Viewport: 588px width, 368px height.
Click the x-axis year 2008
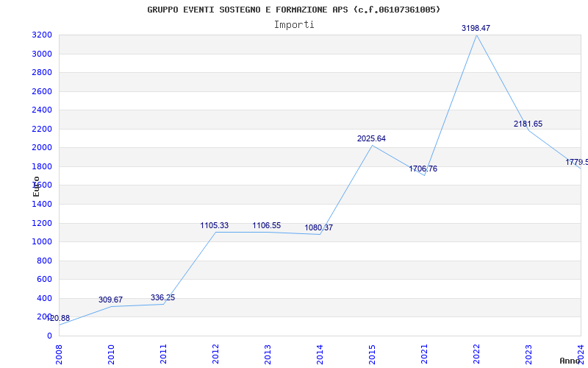pos(59,355)
